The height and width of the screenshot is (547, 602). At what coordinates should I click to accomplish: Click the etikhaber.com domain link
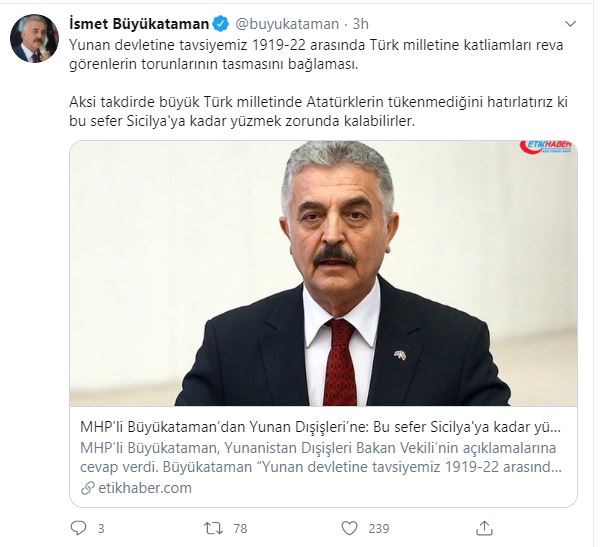pyautogui.click(x=145, y=488)
